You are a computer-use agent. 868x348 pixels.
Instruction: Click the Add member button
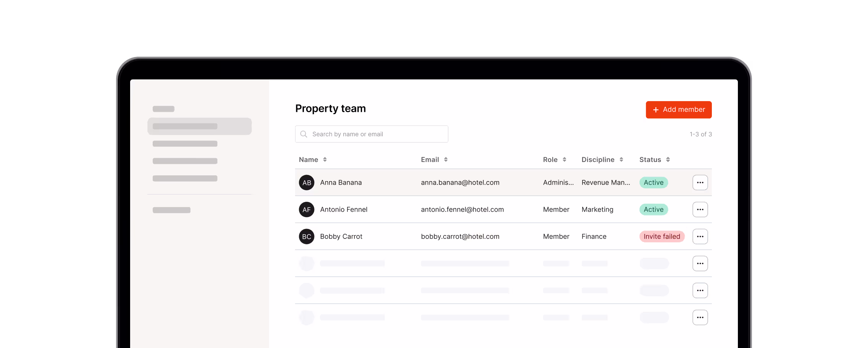point(679,110)
